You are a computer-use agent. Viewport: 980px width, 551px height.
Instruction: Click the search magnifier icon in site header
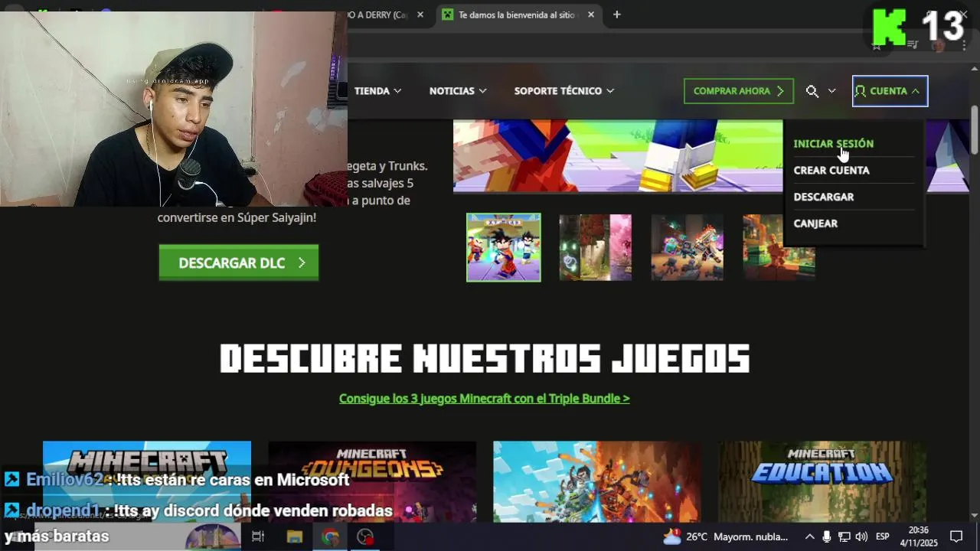pos(812,91)
